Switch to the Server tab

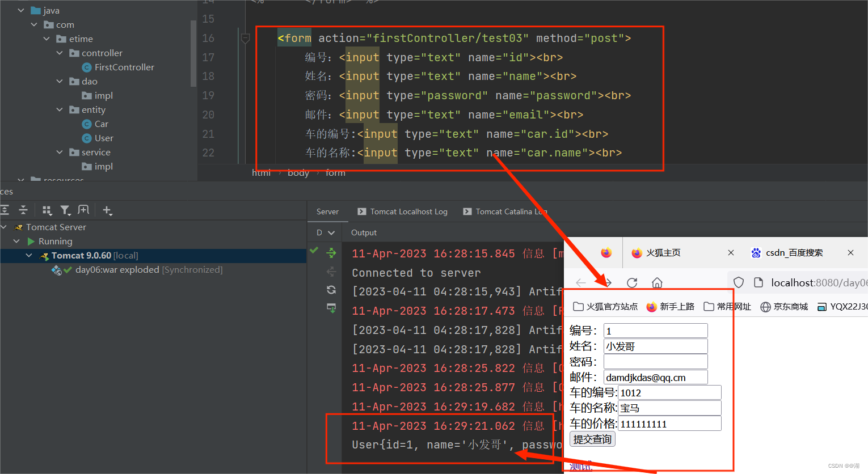click(x=327, y=211)
